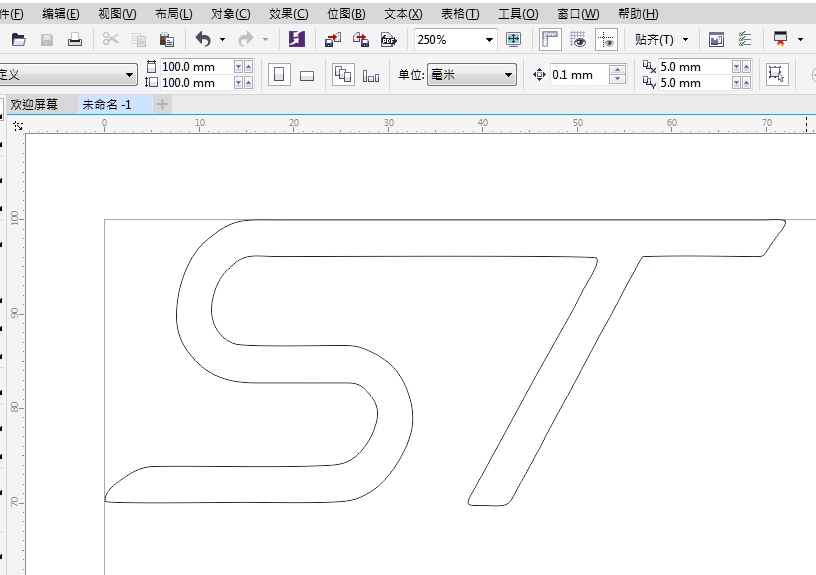Click the Import icon
The image size is (816, 575).
click(x=333, y=40)
